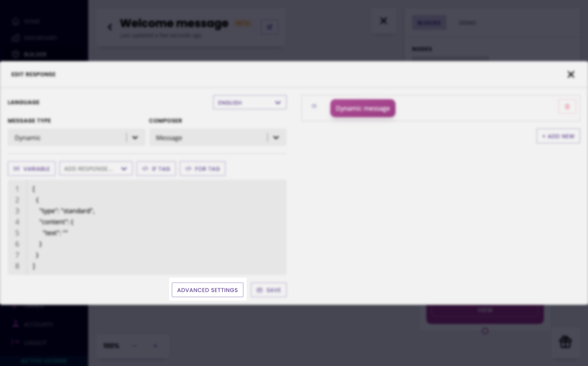Expand the Add Response dropdown
This screenshot has height=366, width=588.
click(96, 169)
